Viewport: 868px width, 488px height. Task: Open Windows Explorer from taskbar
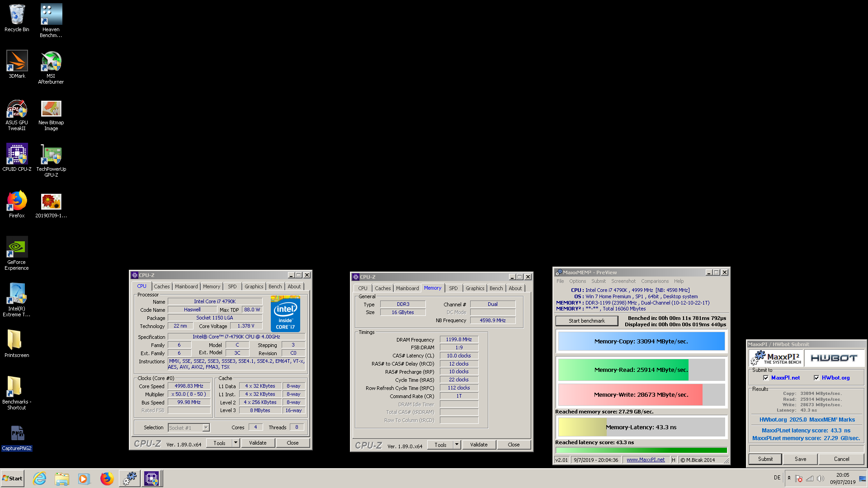[x=62, y=479]
